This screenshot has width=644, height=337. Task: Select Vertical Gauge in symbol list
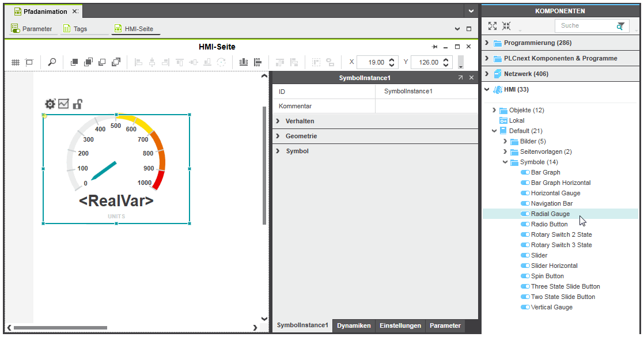551,307
